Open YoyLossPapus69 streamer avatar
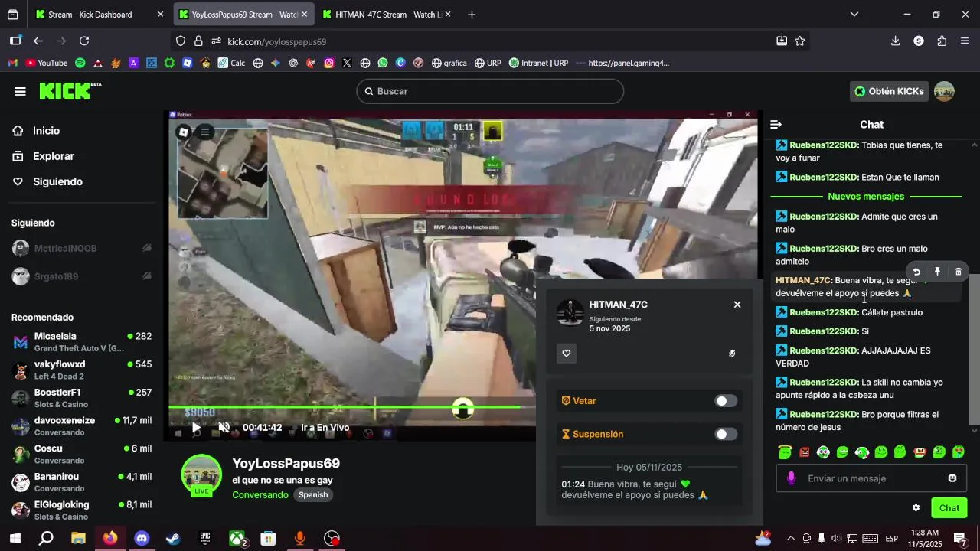980x551 pixels. point(201,474)
